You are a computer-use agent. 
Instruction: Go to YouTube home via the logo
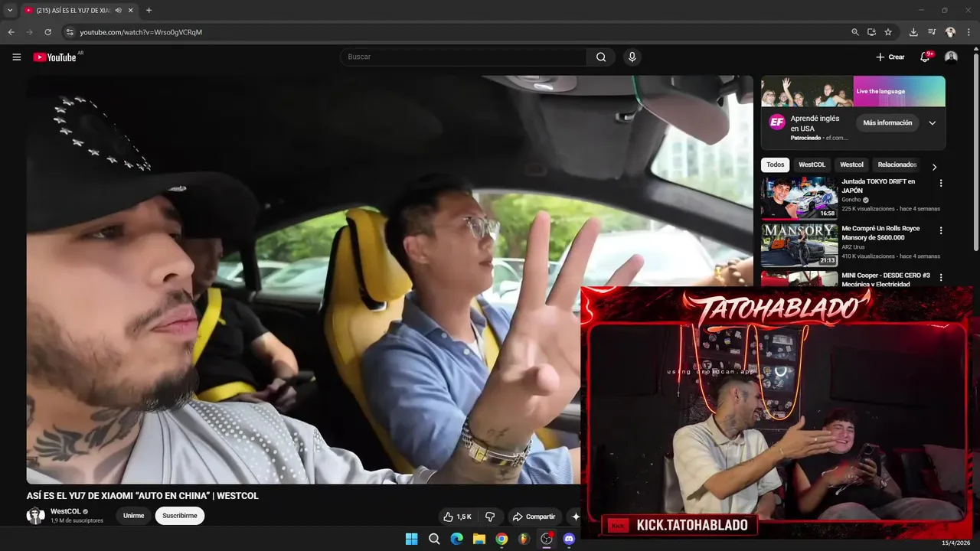[x=54, y=57]
